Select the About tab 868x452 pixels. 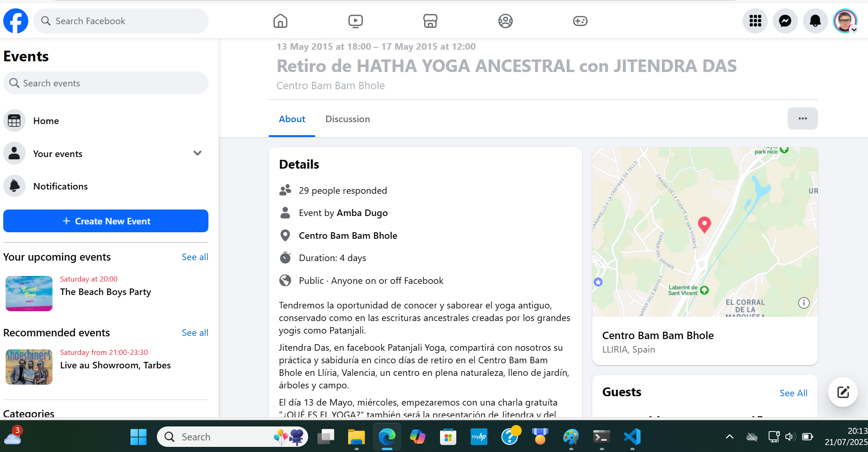click(x=292, y=119)
